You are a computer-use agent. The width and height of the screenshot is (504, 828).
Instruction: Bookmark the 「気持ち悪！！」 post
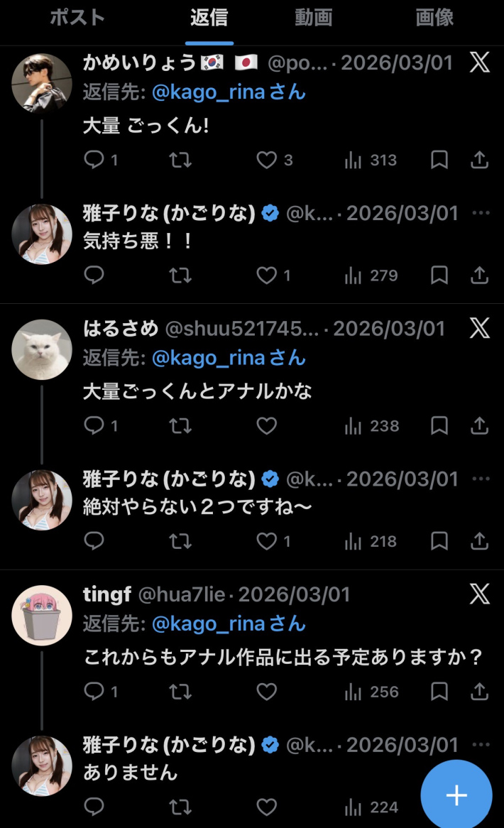click(439, 276)
